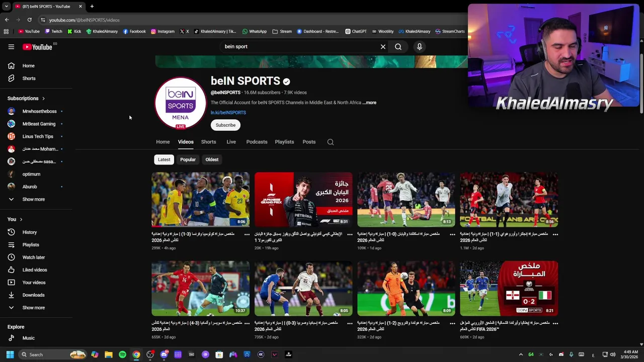This screenshot has height=362, width=644.
Task: Click the channel search magnifier icon
Action: pyautogui.click(x=331, y=142)
